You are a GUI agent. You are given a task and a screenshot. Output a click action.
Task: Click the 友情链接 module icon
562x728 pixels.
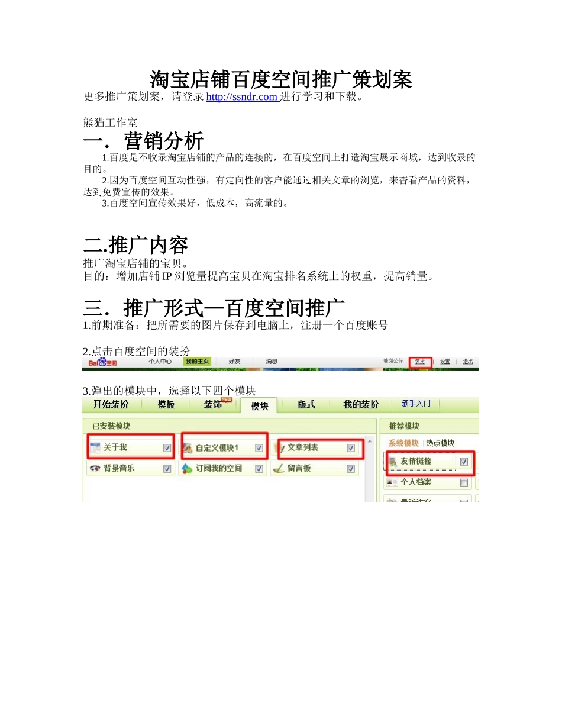pyautogui.click(x=393, y=462)
